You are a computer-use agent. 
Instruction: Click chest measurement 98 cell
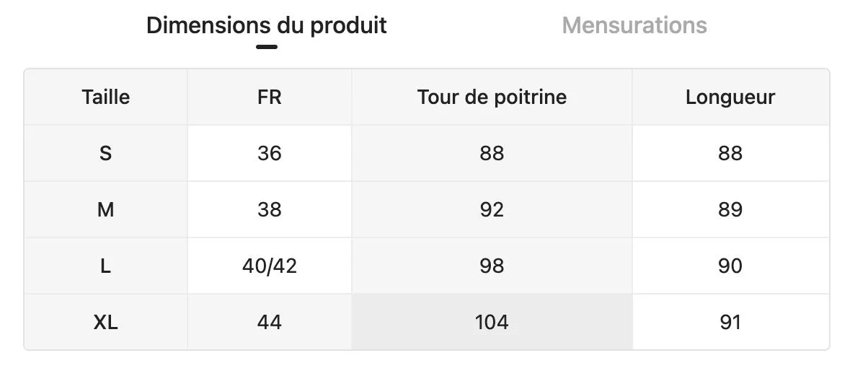click(492, 266)
